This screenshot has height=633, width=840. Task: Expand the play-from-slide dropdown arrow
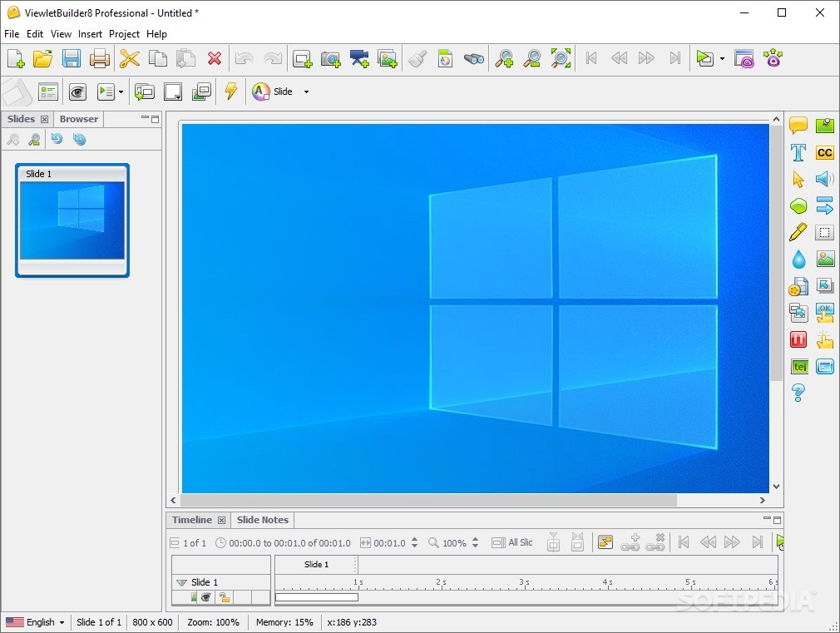[x=121, y=91]
